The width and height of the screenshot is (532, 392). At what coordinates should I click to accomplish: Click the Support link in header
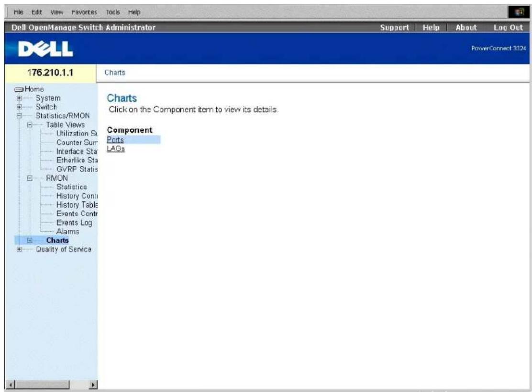[x=394, y=27]
